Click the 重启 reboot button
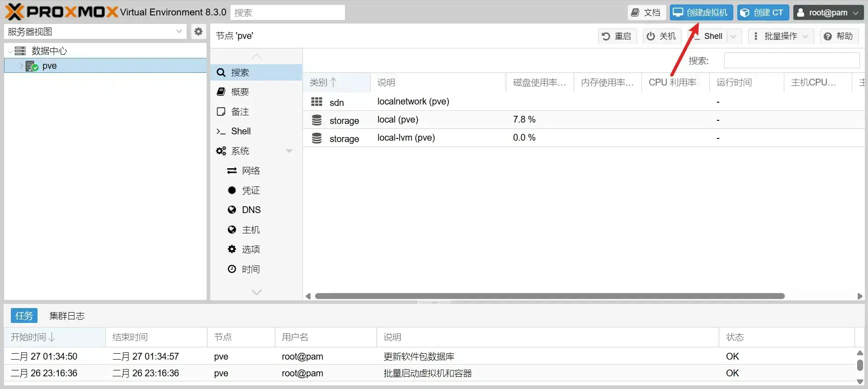This screenshot has width=868, height=389. click(617, 36)
